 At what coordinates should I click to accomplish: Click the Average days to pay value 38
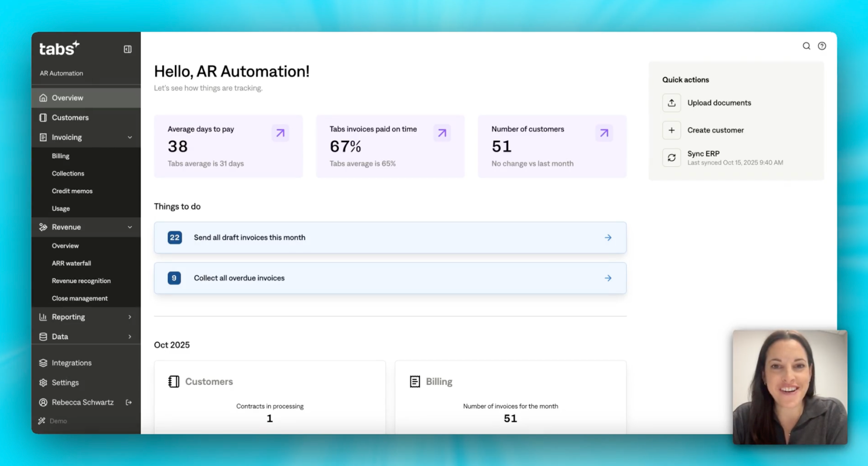point(177,146)
